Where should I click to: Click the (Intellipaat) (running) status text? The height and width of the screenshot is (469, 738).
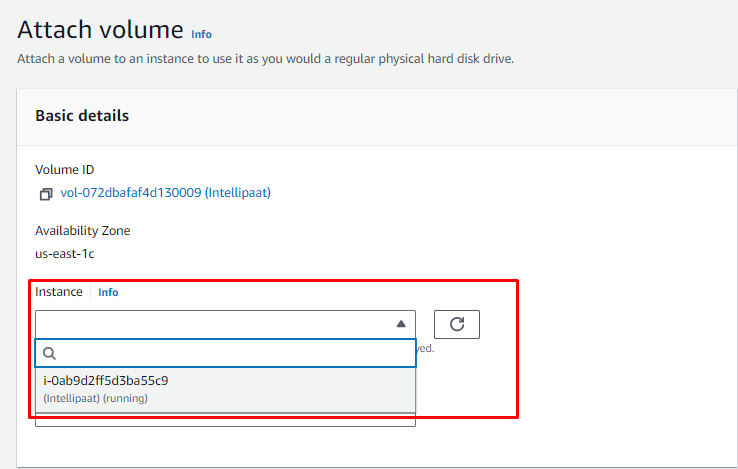click(96, 398)
